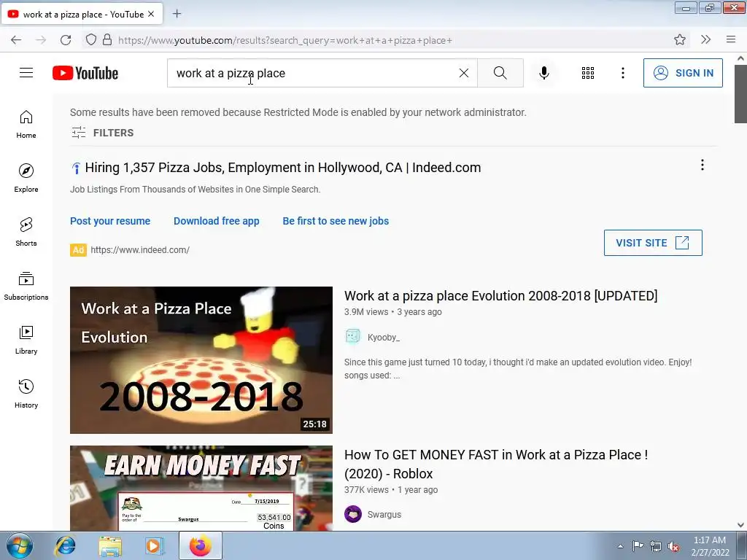Image resolution: width=747 pixels, height=560 pixels.
Task: Open the https://www.indeed.com/ ad URL
Action: [140, 250]
